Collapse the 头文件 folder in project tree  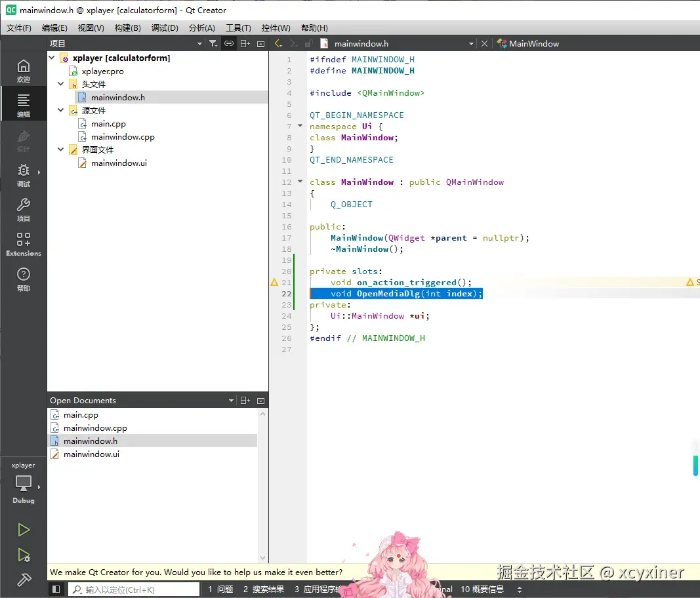click(x=61, y=84)
